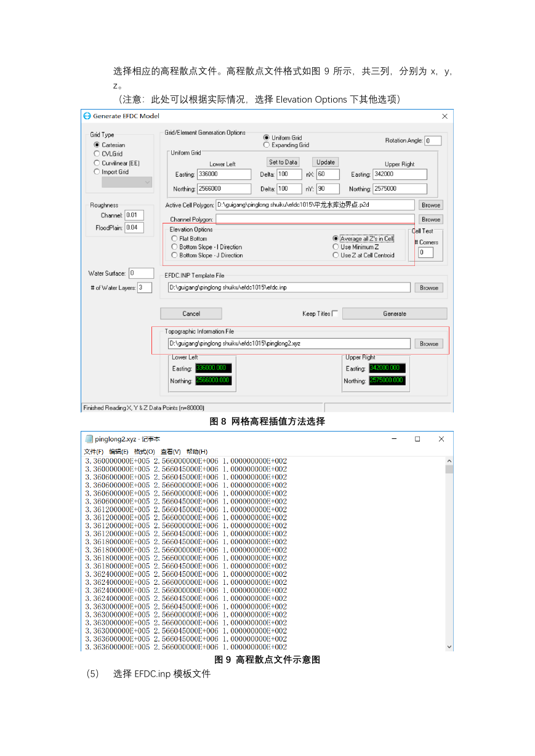Edit the FloodPlain roughness value
The image size is (535, 756).
134,228
